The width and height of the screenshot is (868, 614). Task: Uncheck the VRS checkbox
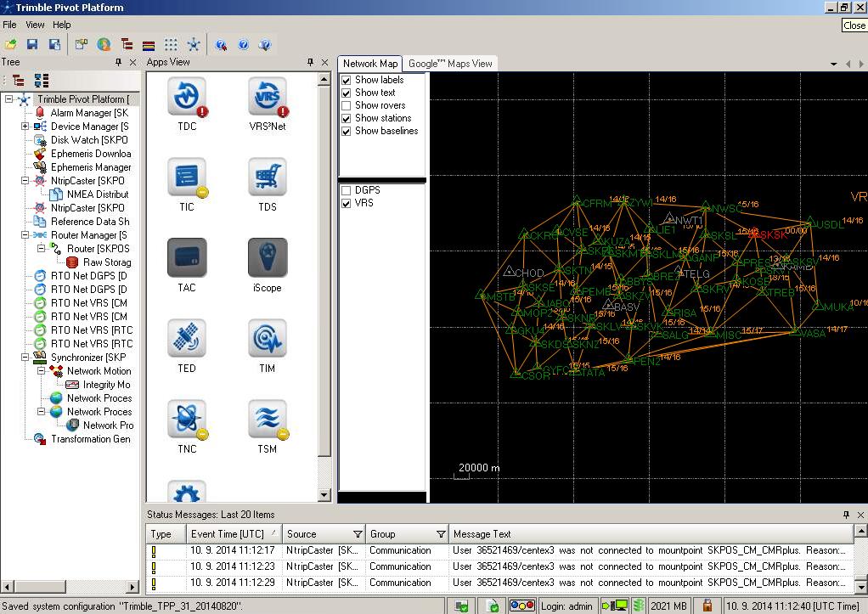coord(346,203)
